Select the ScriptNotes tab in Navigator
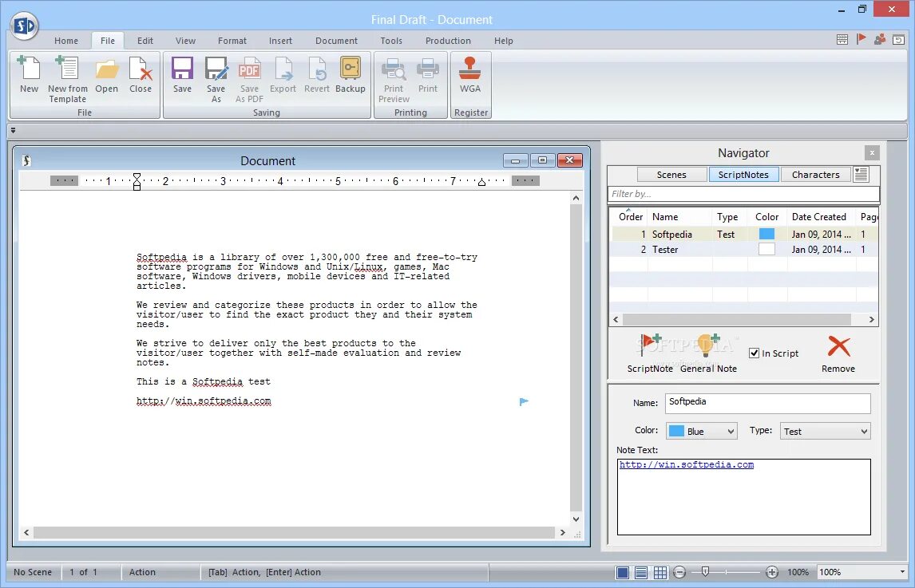The width and height of the screenshot is (915, 588). [x=743, y=175]
